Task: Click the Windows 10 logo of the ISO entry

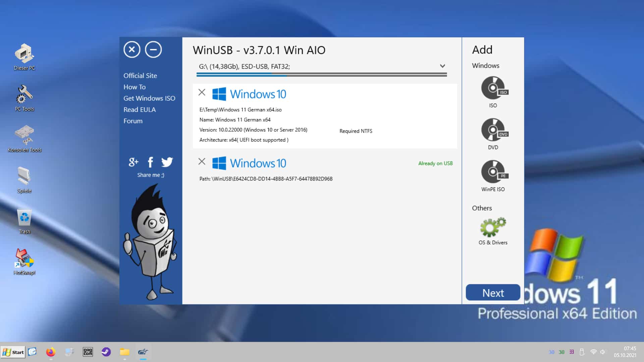Action: coord(249,94)
